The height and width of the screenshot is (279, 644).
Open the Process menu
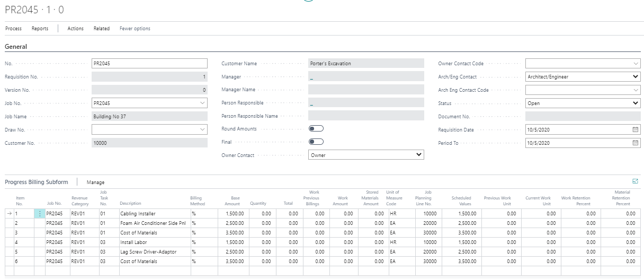[13, 29]
